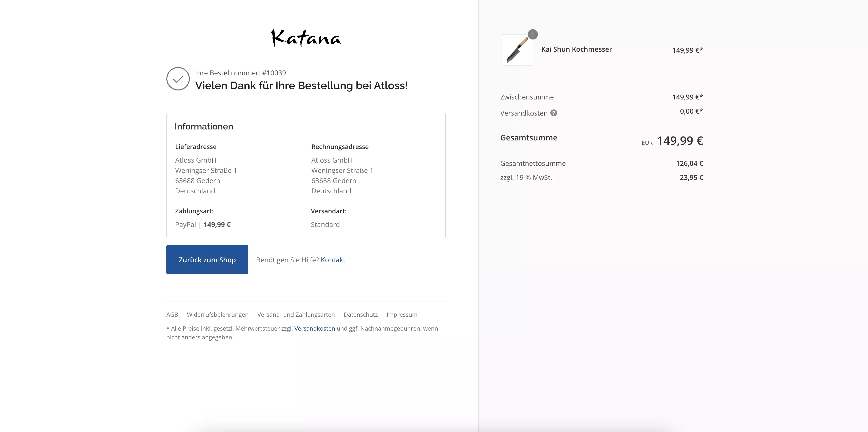Click the Standard shipping method text
Image resolution: width=868 pixels, height=432 pixels.
pos(325,225)
